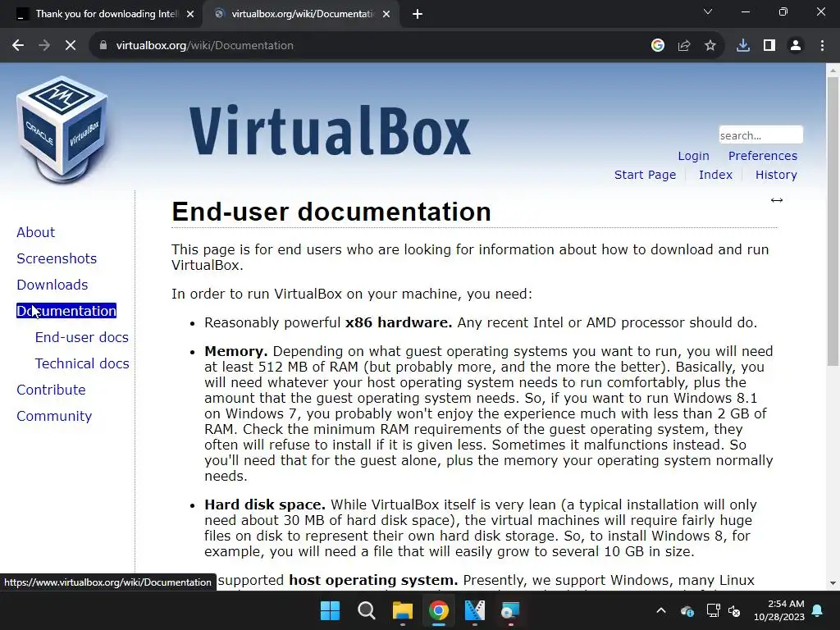
Task: Click the bold 'x86 hardware.' text
Action: pos(399,322)
